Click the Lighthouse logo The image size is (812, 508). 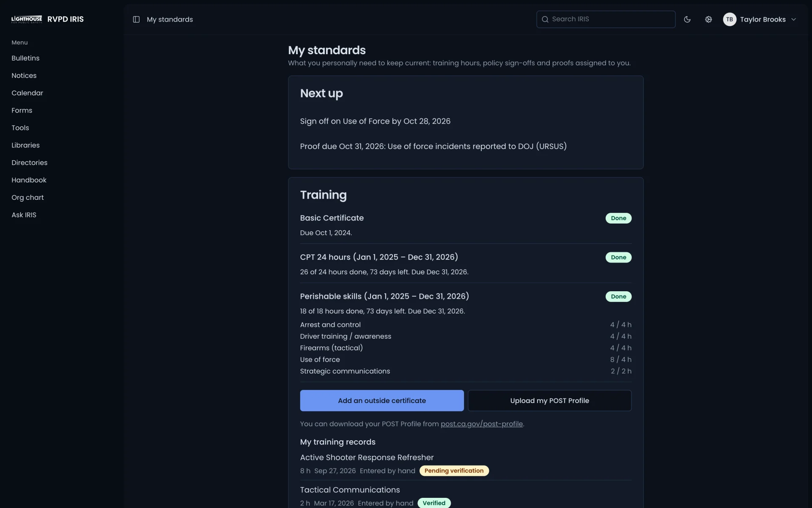pyautogui.click(x=27, y=19)
